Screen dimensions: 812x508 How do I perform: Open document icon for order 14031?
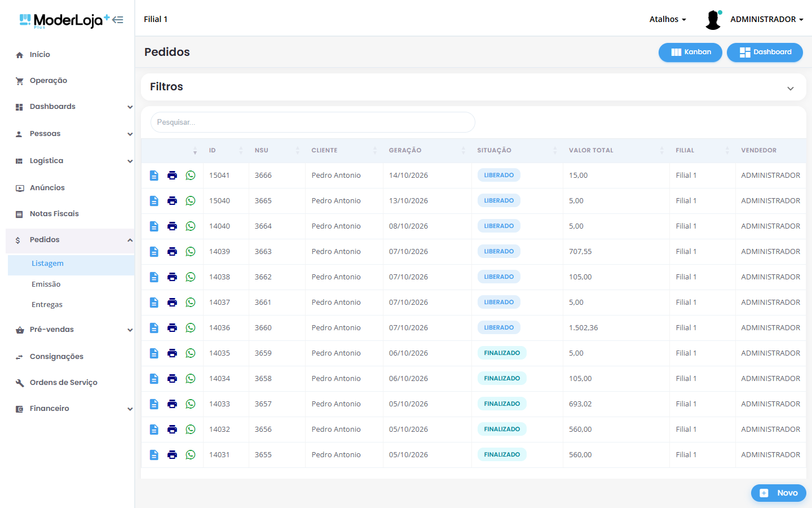[154, 455]
